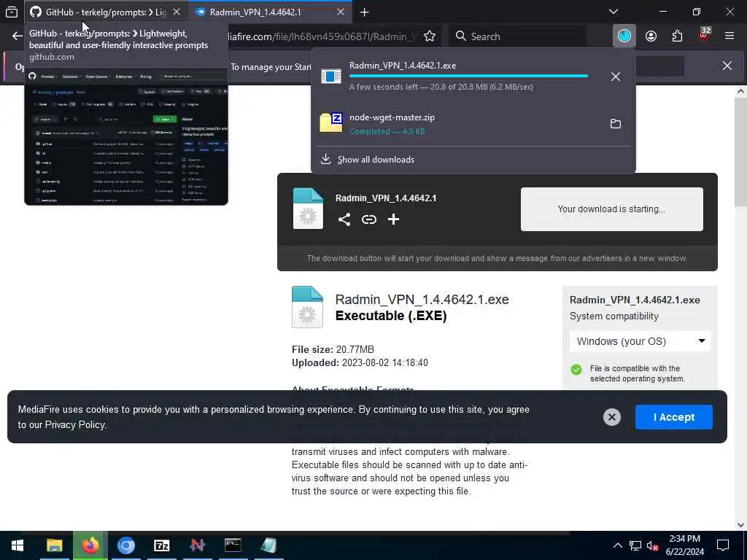Focus the Search field in toolbar
This screenshot has height=560, width=747.
517,36
